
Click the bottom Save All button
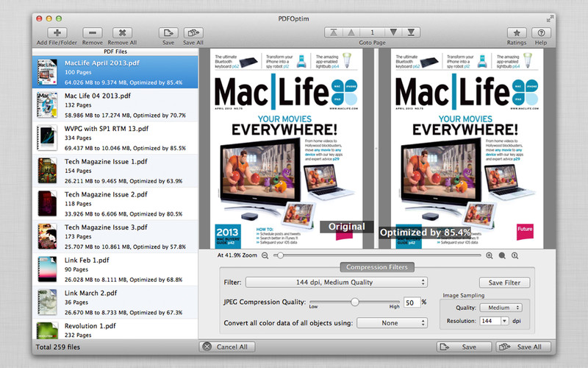523,347
